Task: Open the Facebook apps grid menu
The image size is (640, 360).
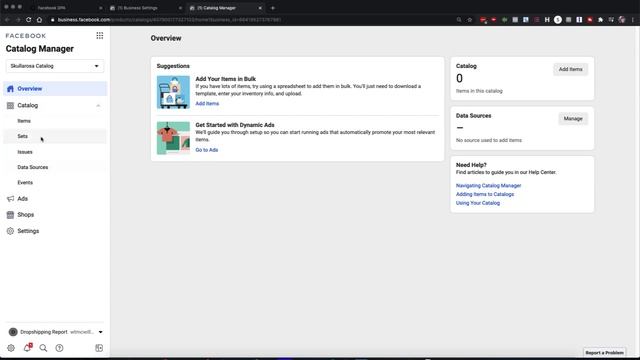Action: tap(100, 36)
